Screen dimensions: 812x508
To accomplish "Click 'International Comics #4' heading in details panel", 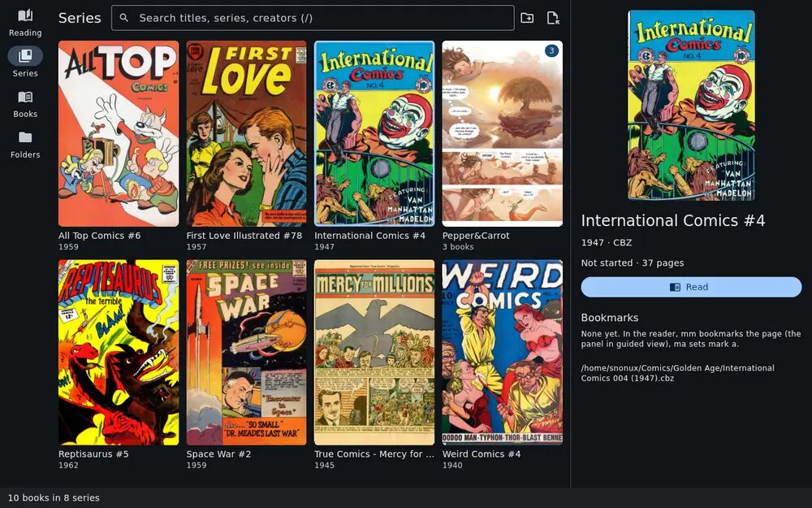I will 672,221.
